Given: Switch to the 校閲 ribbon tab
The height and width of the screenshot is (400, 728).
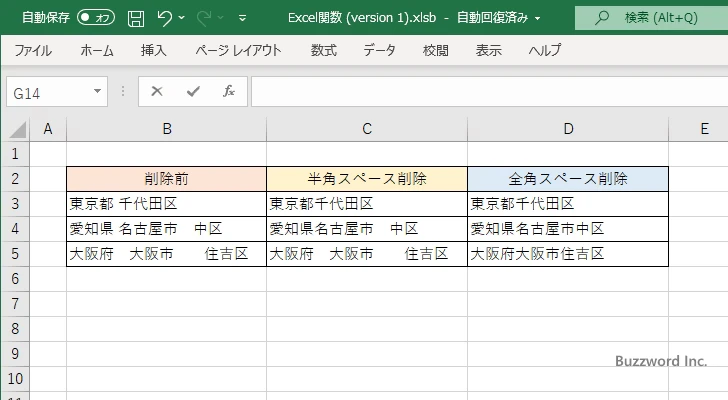Looking at the screenshot, I should coord(436,50).
